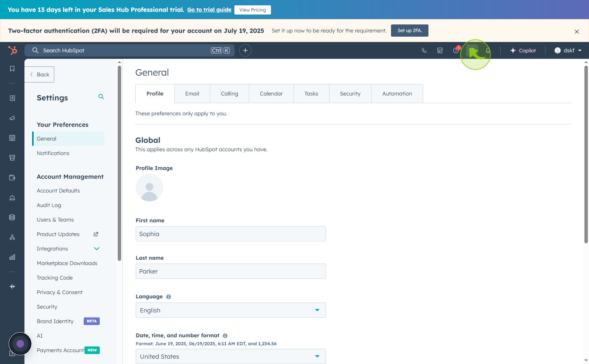Open the help icon with red badge
Image resolution: width=589 pixels, height=364 pixels.
click(x=456, y=50)
